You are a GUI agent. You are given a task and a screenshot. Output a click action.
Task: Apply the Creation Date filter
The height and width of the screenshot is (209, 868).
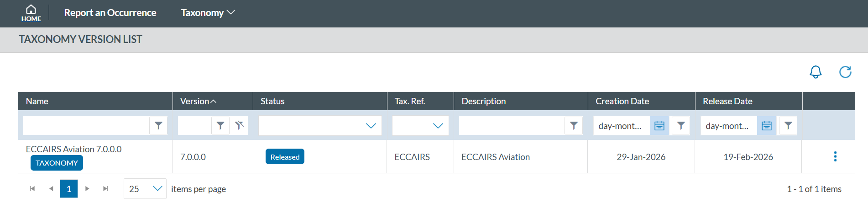[x=681, y=125]
